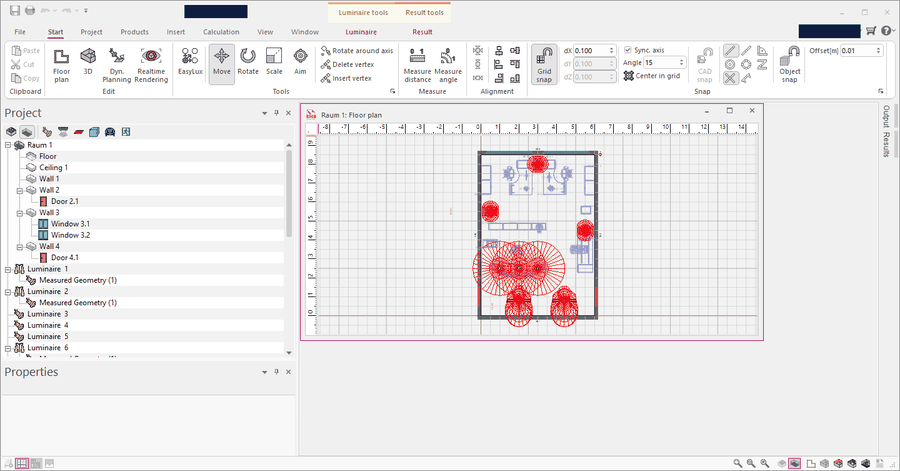Viewport: 900px width, 471px height.
Task: Click the Print icon in title bar
Action: [x=30, y=10]
